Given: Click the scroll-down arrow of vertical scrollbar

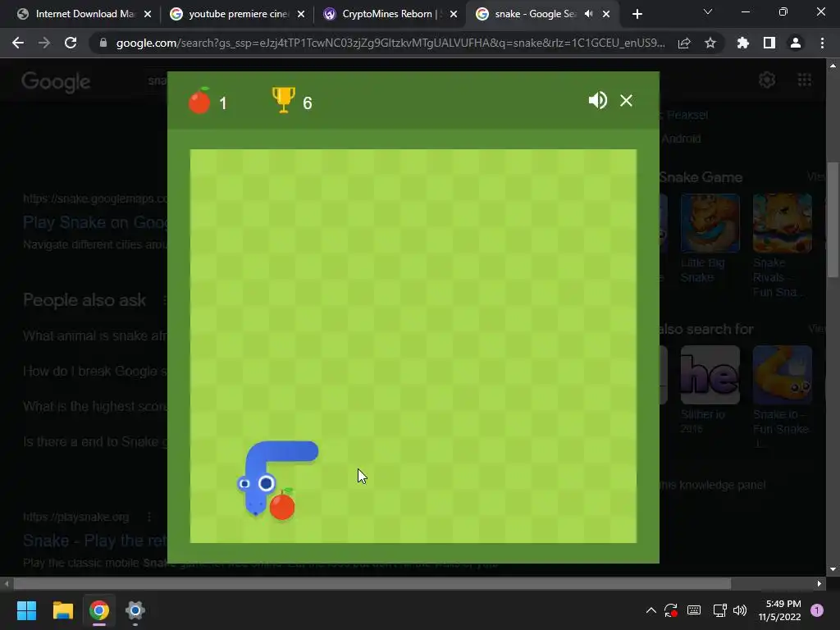Looking at the screenshot, I should tap(833, 569).
